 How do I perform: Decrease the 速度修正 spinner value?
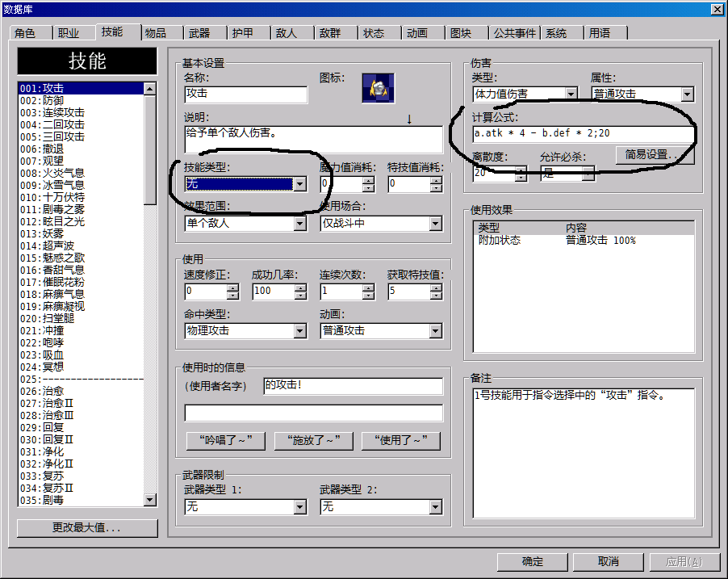[232, 296]
